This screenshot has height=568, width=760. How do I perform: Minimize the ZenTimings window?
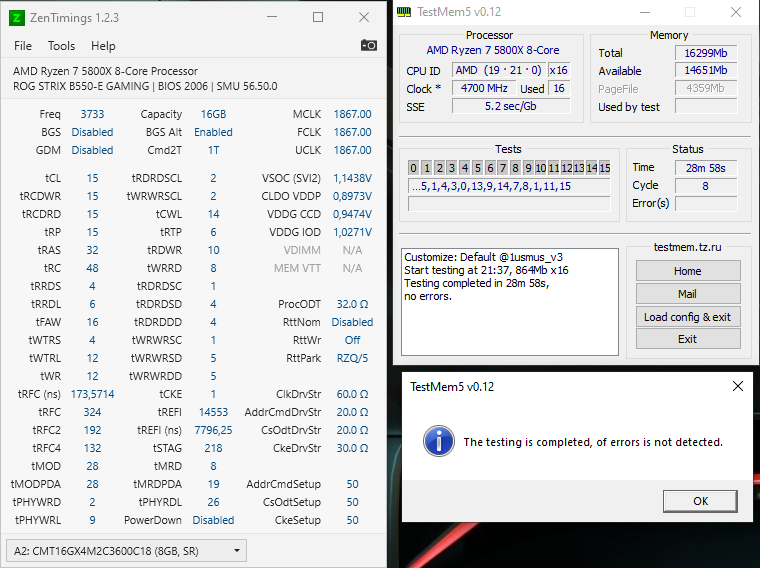(272, 17)
